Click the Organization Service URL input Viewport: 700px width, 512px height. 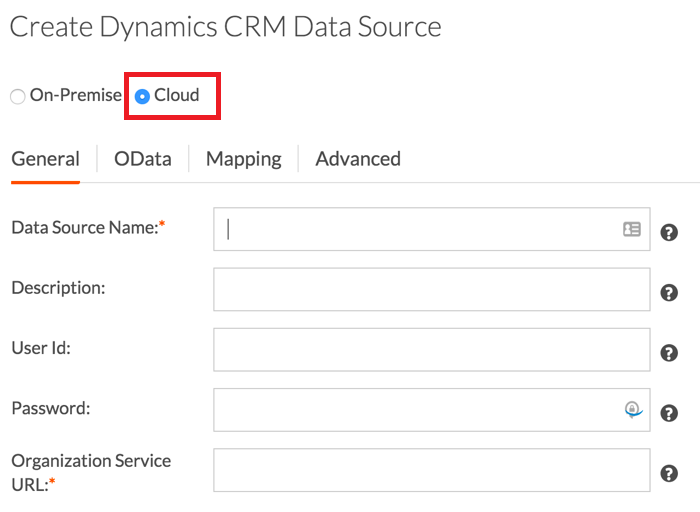click(431, 470)
